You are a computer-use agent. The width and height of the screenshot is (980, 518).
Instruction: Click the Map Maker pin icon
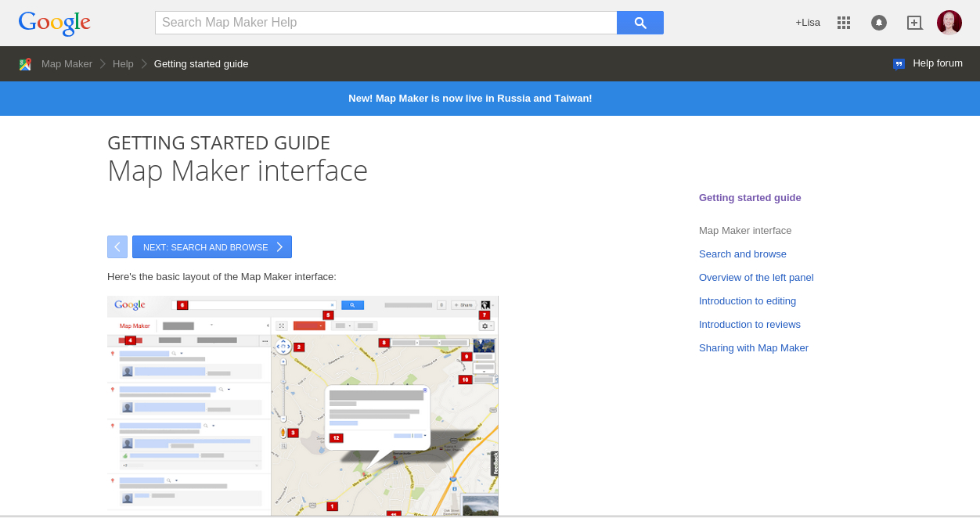point(25,64)
